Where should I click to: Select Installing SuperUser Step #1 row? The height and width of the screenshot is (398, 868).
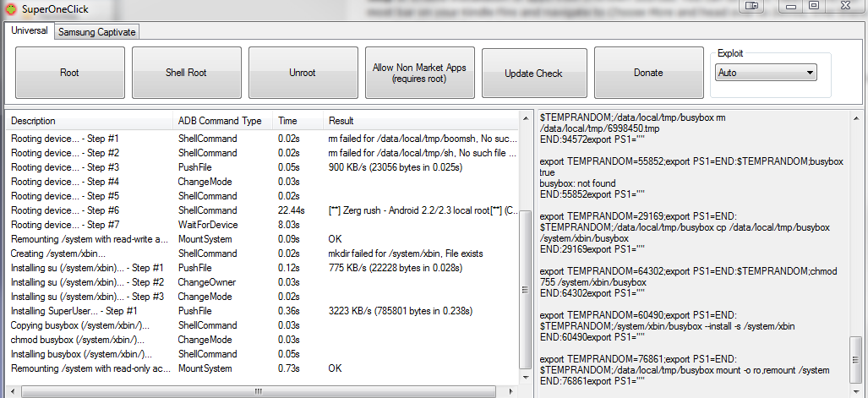(264, 311)
